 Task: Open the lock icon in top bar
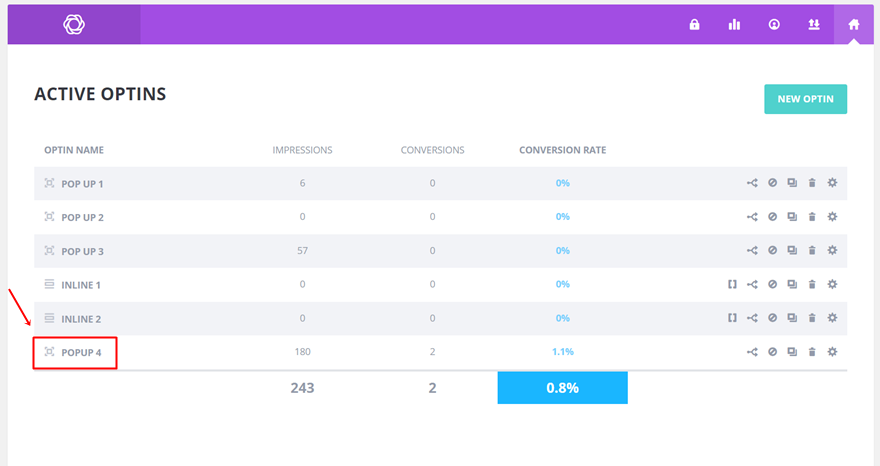694,25
